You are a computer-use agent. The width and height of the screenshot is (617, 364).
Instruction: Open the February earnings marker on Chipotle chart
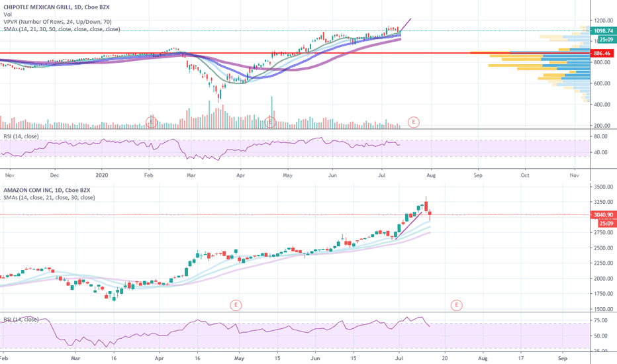[x=152, y=122]
